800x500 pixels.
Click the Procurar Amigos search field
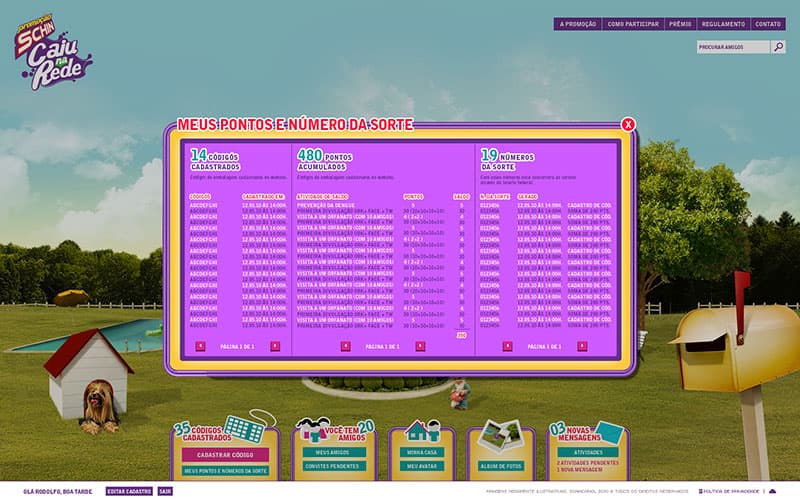coord(732,47)
